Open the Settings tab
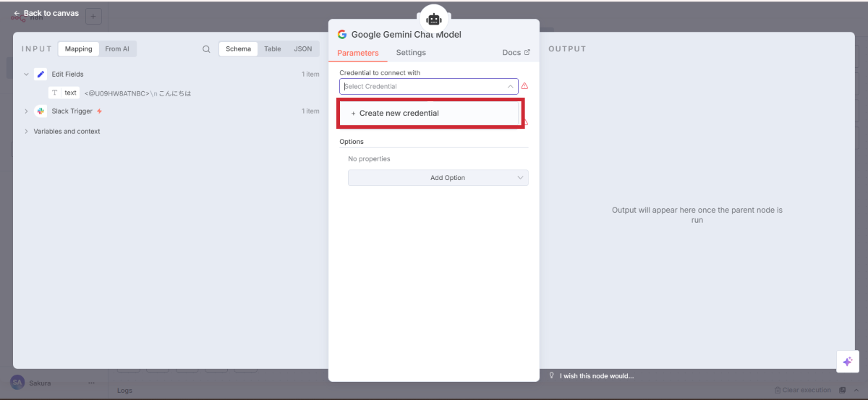 [x=411, y=53]
